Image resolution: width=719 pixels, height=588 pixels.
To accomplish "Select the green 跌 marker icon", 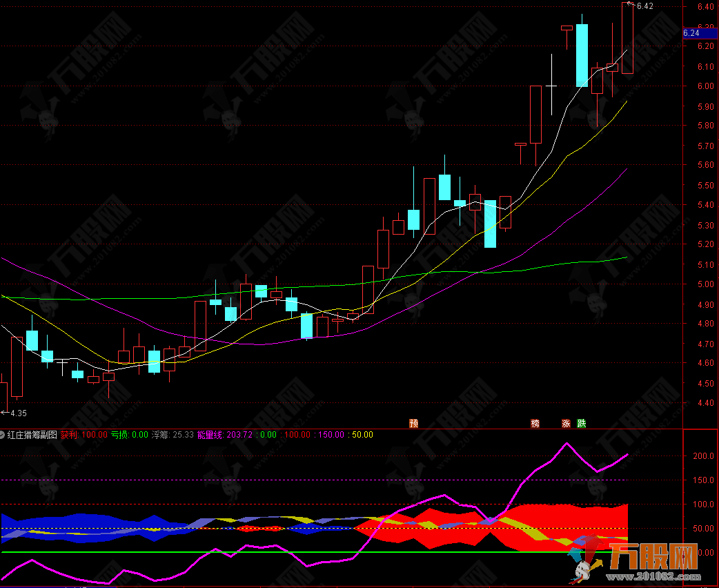I will (x=582, y=423).
